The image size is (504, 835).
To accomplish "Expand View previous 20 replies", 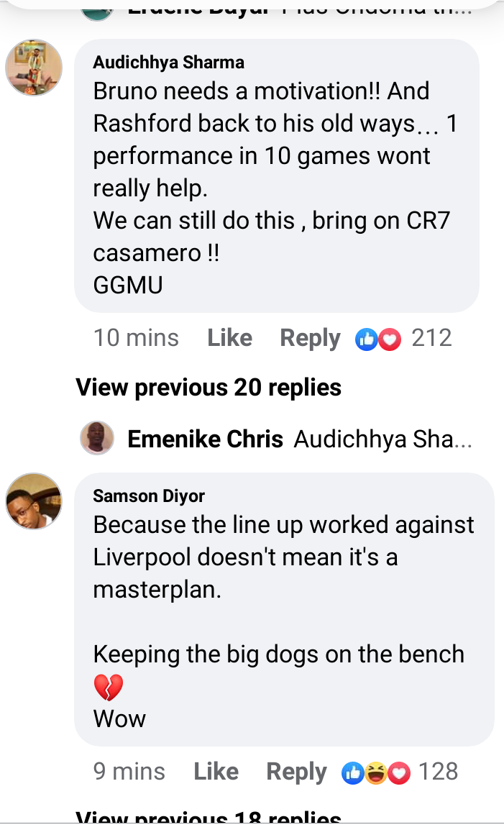I will [209, 387].
